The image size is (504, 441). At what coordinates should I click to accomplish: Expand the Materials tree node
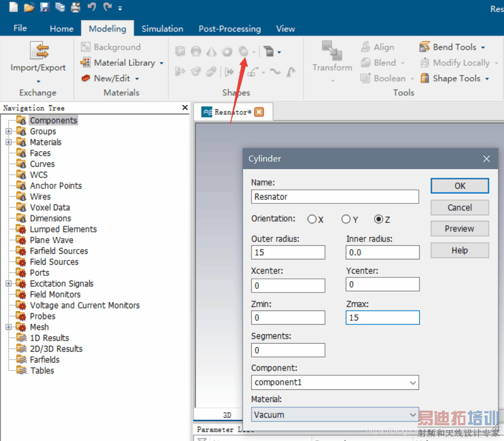(8, 142)
